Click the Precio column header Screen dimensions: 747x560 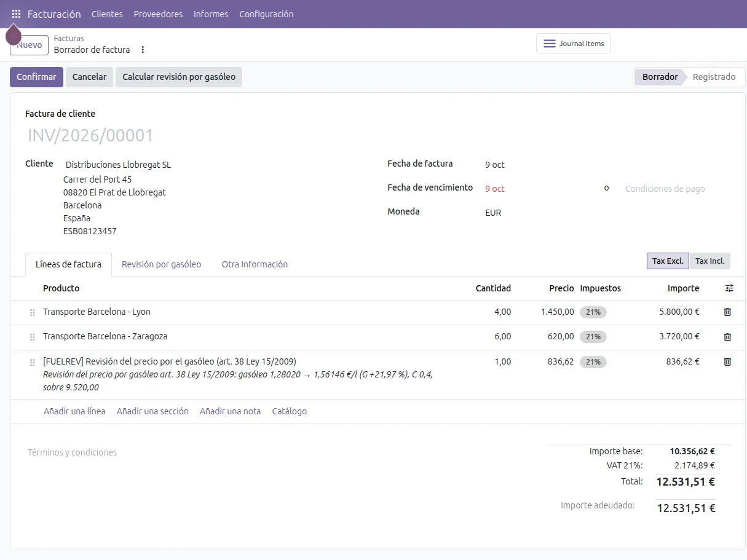pyautogui.click(x=561, y=288)
